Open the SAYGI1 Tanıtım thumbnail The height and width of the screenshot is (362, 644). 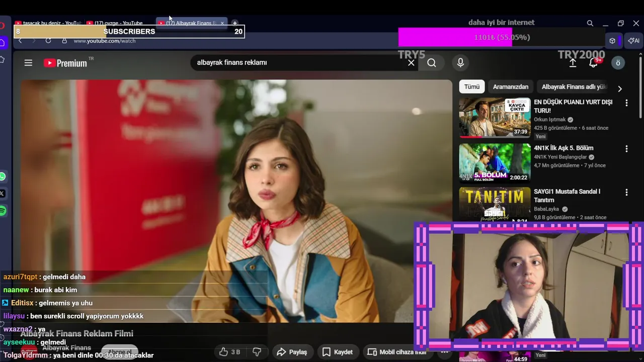coord(495,204)
